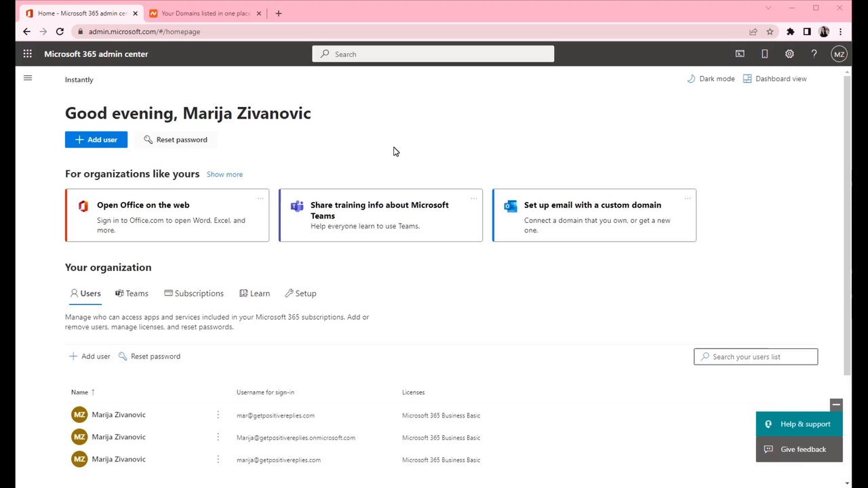Open ellipsis on custom domain card
Image resolution: width=868 pixels, height=488 pixels.
coord(688,198)
